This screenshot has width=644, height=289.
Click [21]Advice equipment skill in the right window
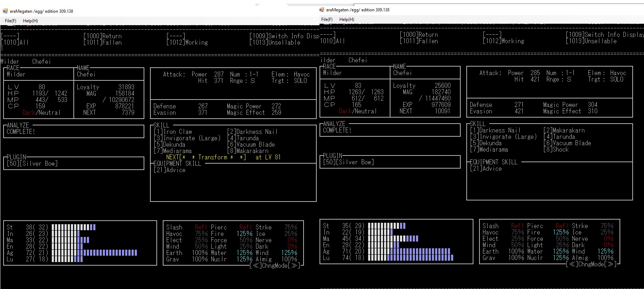tap(486, 169)
